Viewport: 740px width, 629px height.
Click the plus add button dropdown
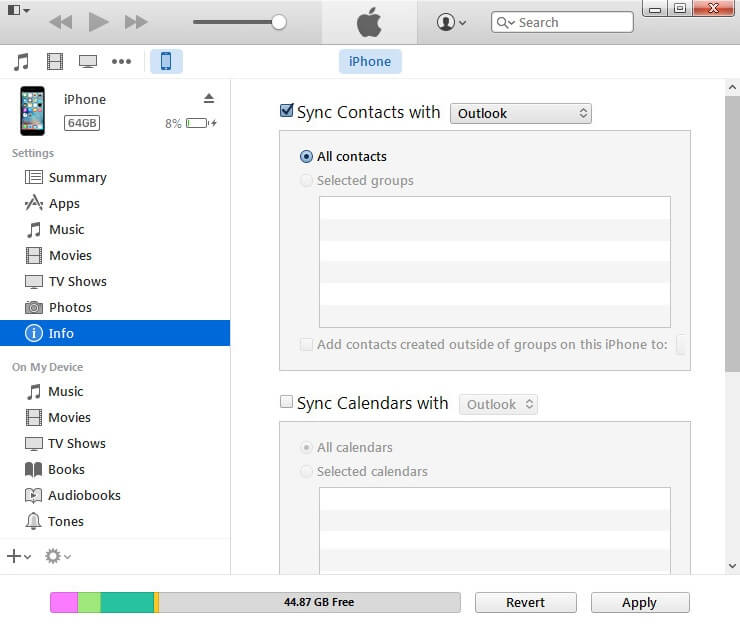pyautogui.click(x=19, y=556)
